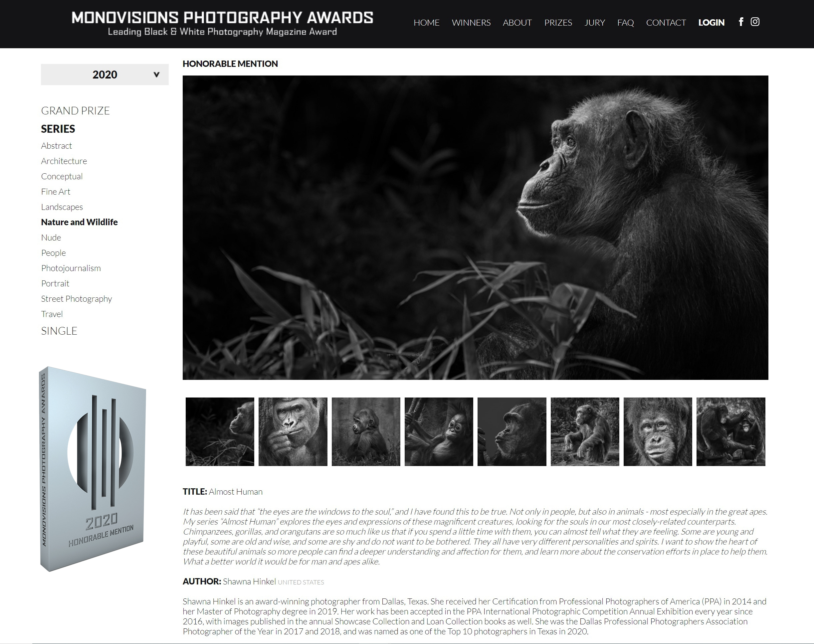Click the MonoVisions Photography Awards logo
Image resolution: width=814 pixels, height=644 pixels.
(x=222, y=23)
